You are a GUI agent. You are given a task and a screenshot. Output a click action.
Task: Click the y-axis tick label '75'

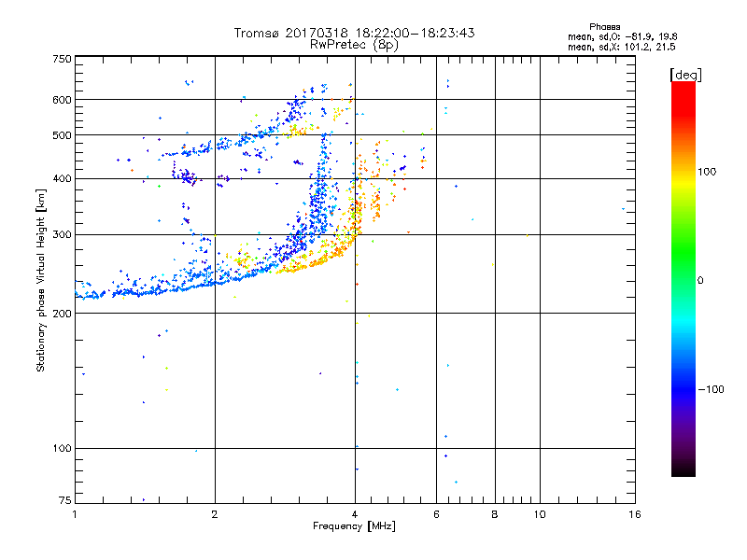tap(64, 500)
